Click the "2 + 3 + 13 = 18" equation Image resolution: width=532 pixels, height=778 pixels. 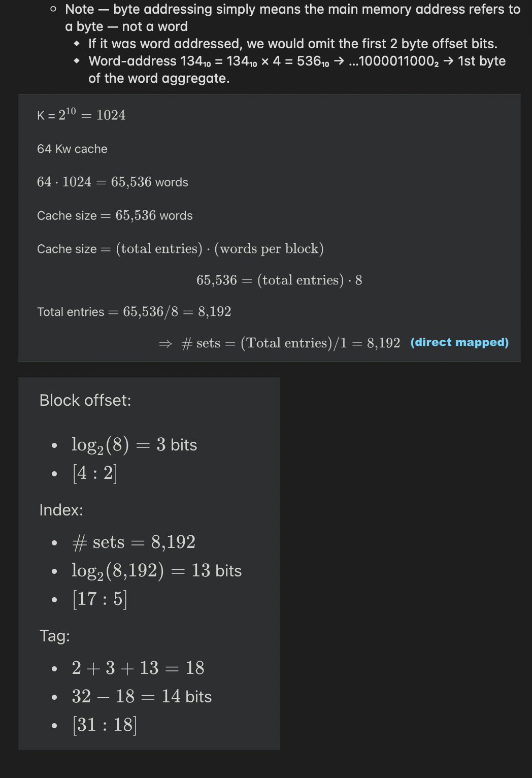tap(138, 667)
